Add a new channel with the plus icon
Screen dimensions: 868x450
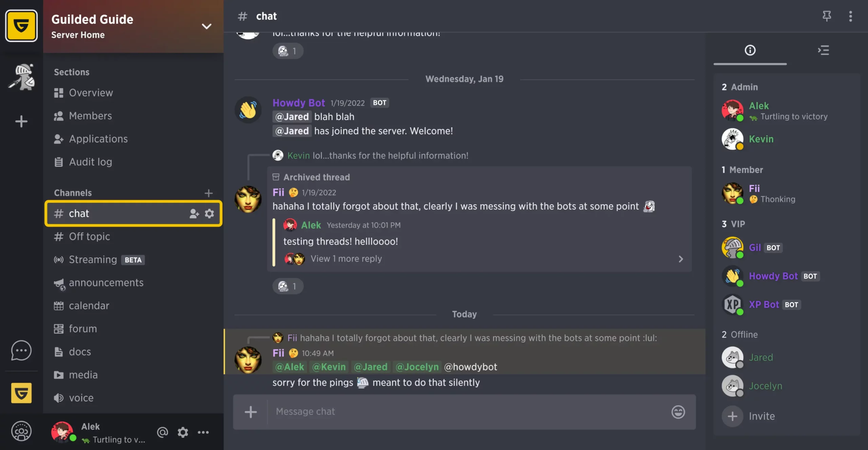coord(209,193)
